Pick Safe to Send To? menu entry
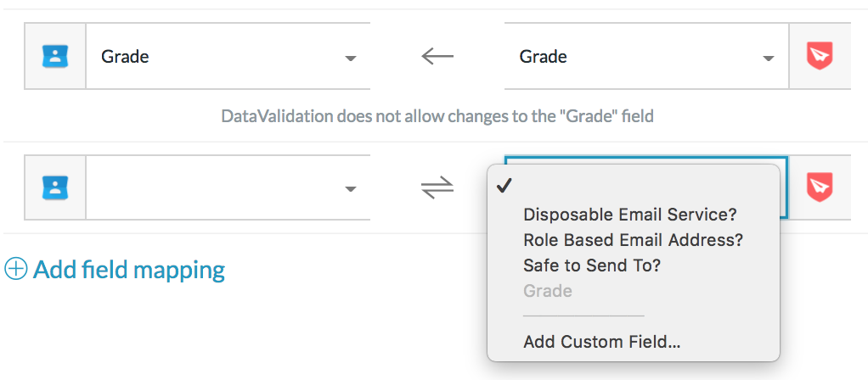This screenshot has width=868, height=380. 591,265
